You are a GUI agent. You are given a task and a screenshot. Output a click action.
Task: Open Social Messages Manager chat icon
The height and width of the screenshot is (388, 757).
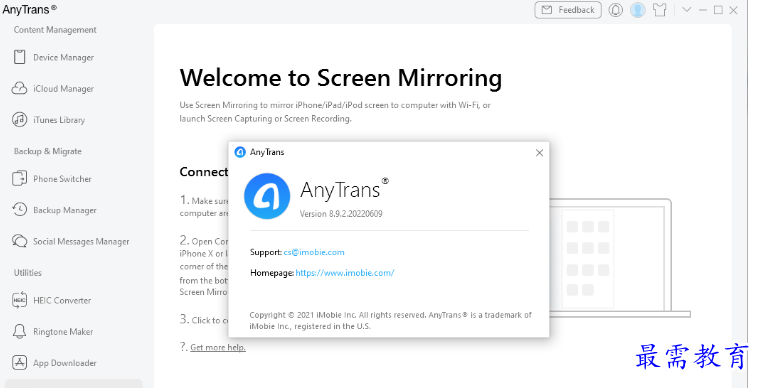pos(19,241)
